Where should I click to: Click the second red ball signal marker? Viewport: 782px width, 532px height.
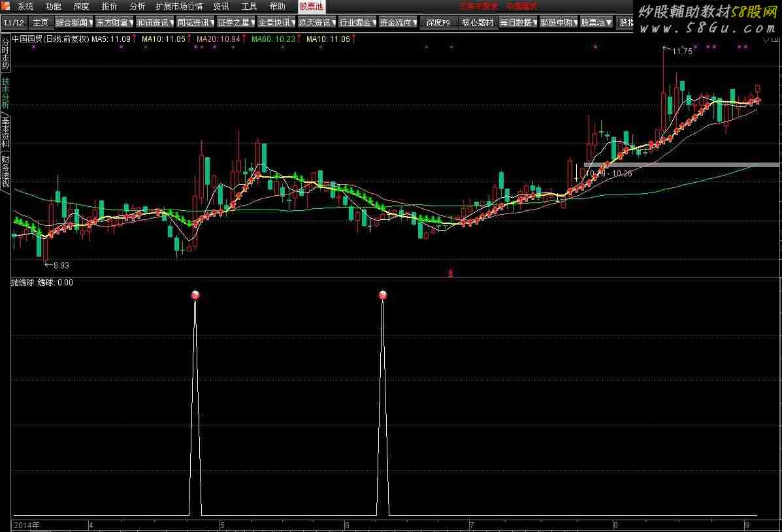coord(382,295)
